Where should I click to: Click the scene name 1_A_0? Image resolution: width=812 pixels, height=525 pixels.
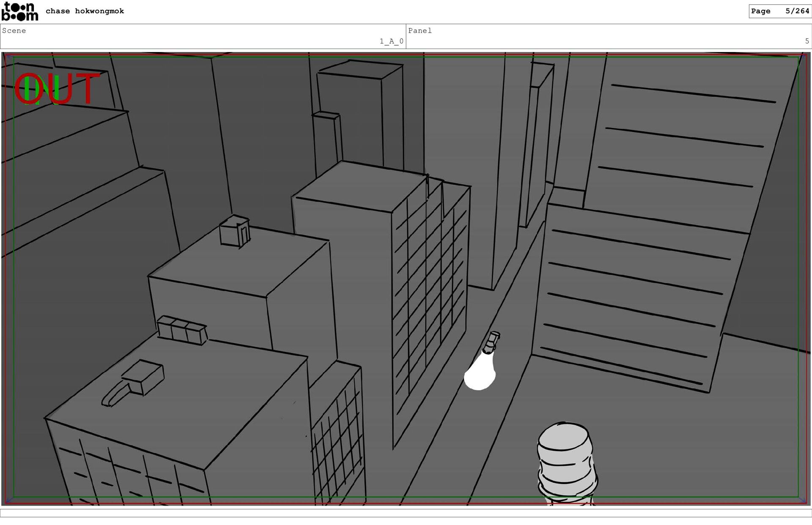(x=391, y=41)
